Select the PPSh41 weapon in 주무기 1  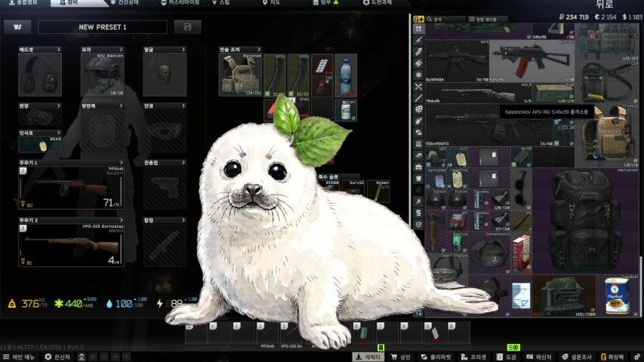click(72, 187)
